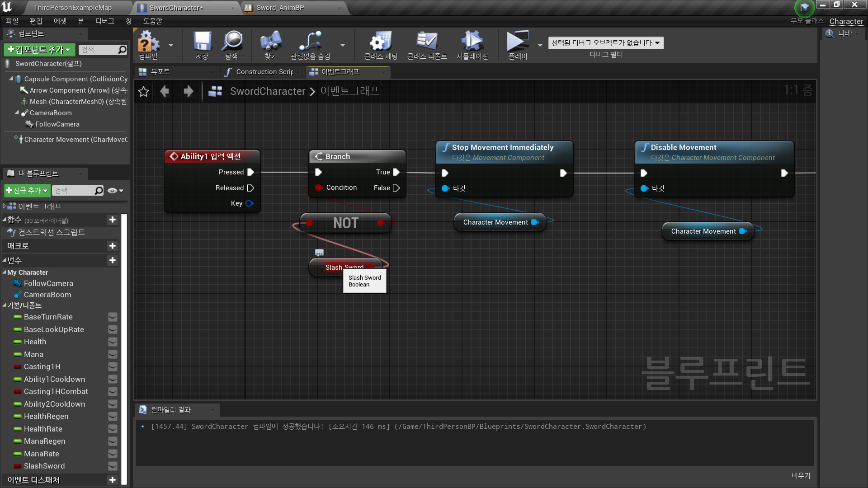The image size is (868, 488).
Task: Collapse the CameraBoom component tree item
Action: (17, 113)
